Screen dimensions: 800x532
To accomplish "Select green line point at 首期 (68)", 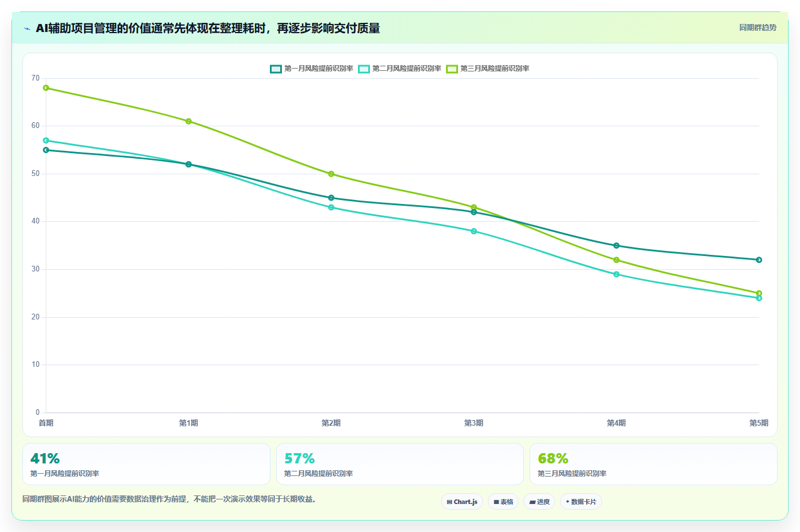I will point(46,88).
